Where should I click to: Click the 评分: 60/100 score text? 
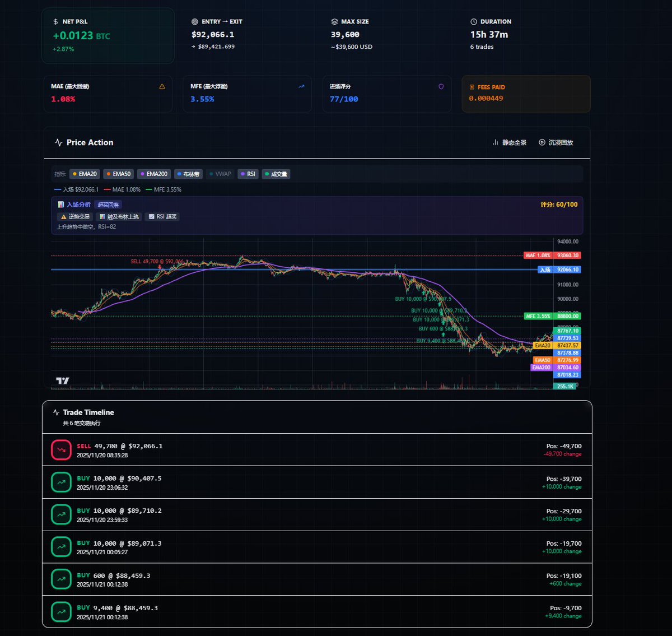559,205
